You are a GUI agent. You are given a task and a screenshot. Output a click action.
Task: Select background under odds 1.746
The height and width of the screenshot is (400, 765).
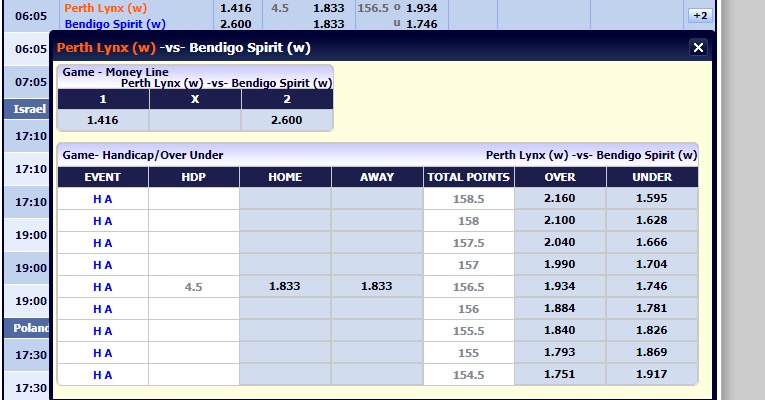(422, 24)
